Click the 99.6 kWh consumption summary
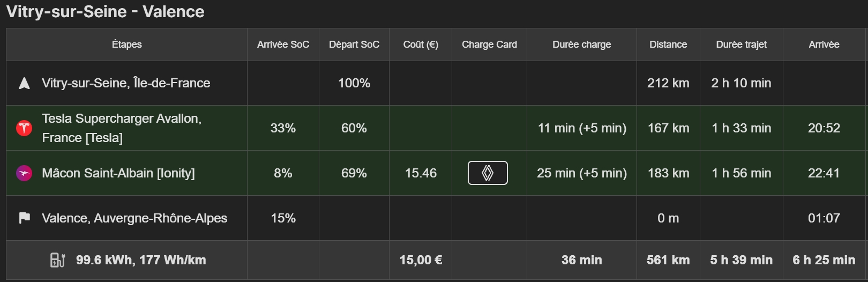This screenshot has width=868, height=282. [141, 260]
